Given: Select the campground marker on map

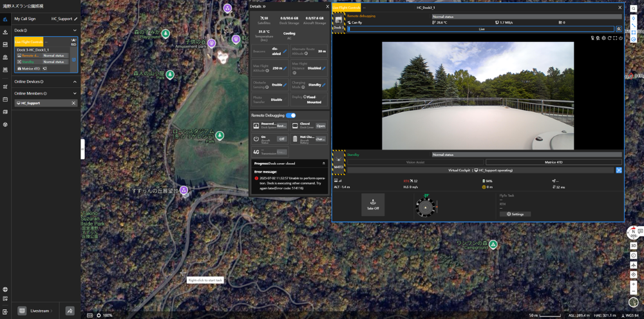Looking at the screenshot, I should tap(493, 244).
